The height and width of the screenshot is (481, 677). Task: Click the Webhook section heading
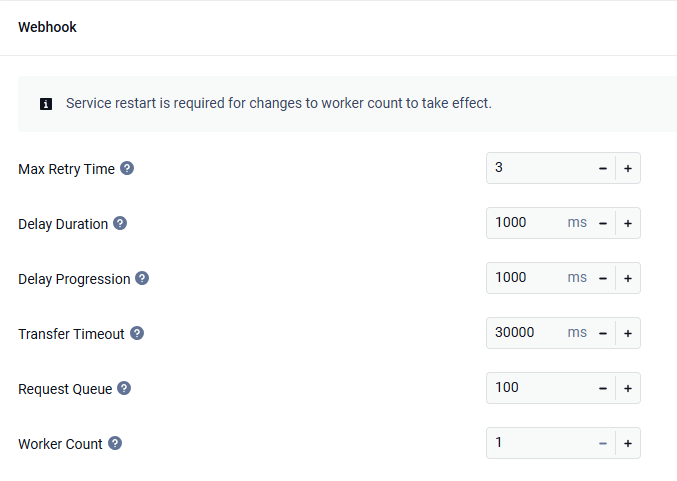(x=47, y=27)
